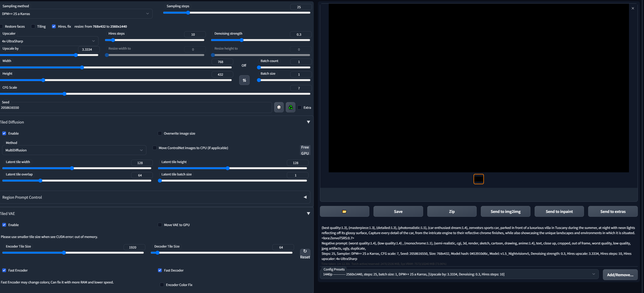Click the random seed dice icon
This screenshot has width=644, height=293.
(x=279, y=107)
